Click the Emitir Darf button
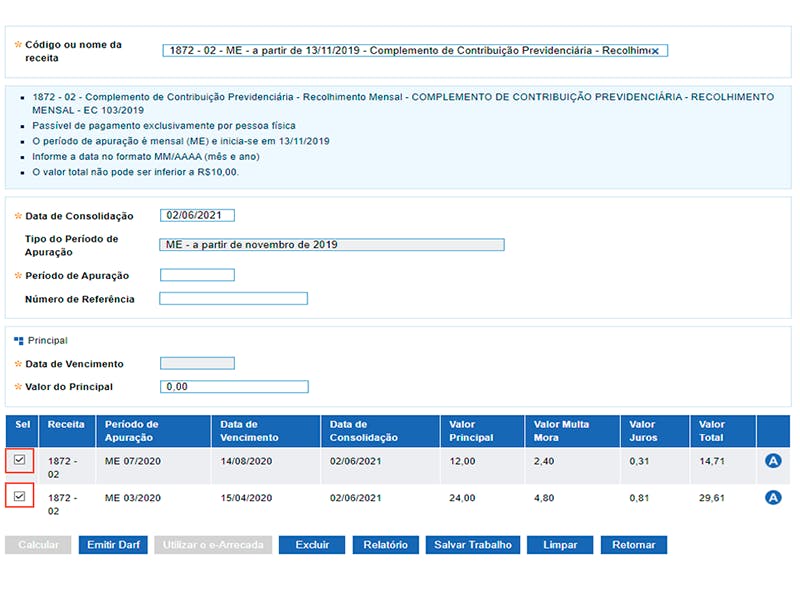This screenshot has height=590, width=800. coord(113,545)
